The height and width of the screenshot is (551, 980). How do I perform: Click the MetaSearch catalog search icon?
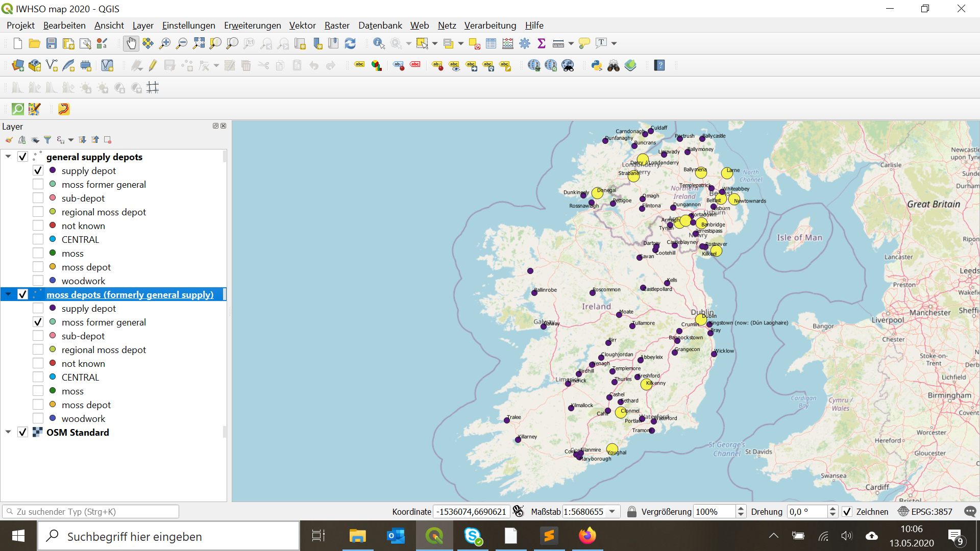(568, 65)
